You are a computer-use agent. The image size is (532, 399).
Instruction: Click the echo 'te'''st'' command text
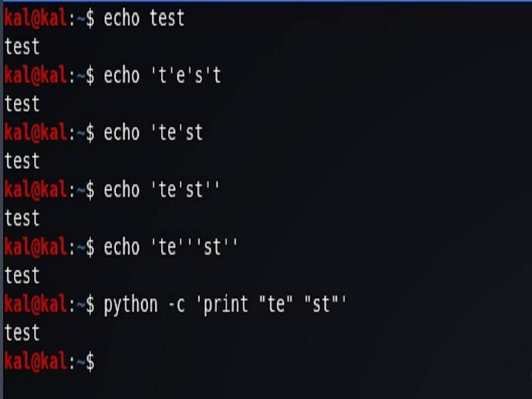(171, 247)
